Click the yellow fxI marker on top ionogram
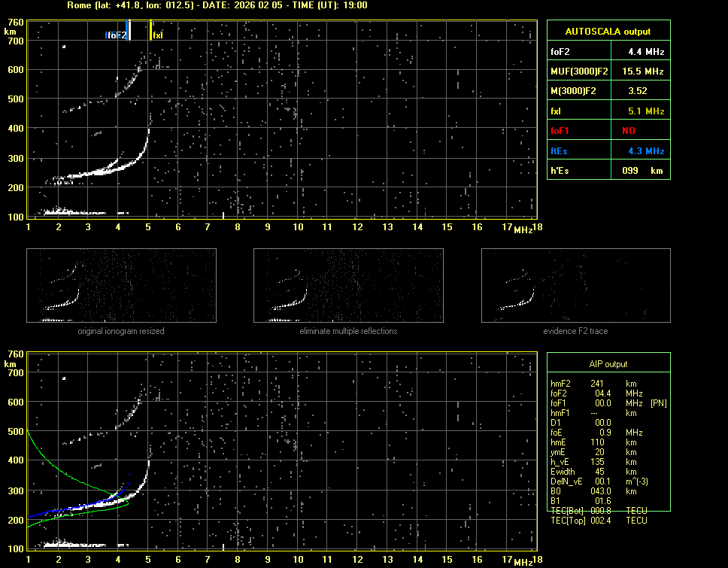The width and height of the screenshot is (728, 568). click(x=151, y=30)
